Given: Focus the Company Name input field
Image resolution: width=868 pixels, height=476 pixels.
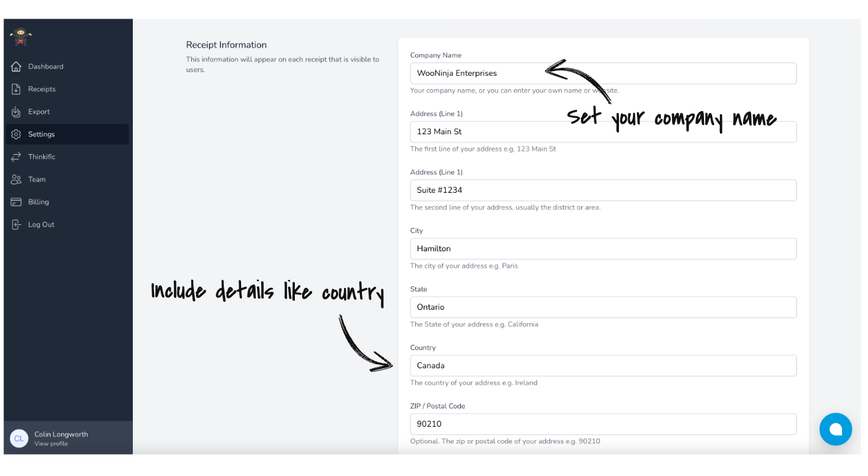Looking at the screenshot, I should pyautogui.click(x=603, y=73).
